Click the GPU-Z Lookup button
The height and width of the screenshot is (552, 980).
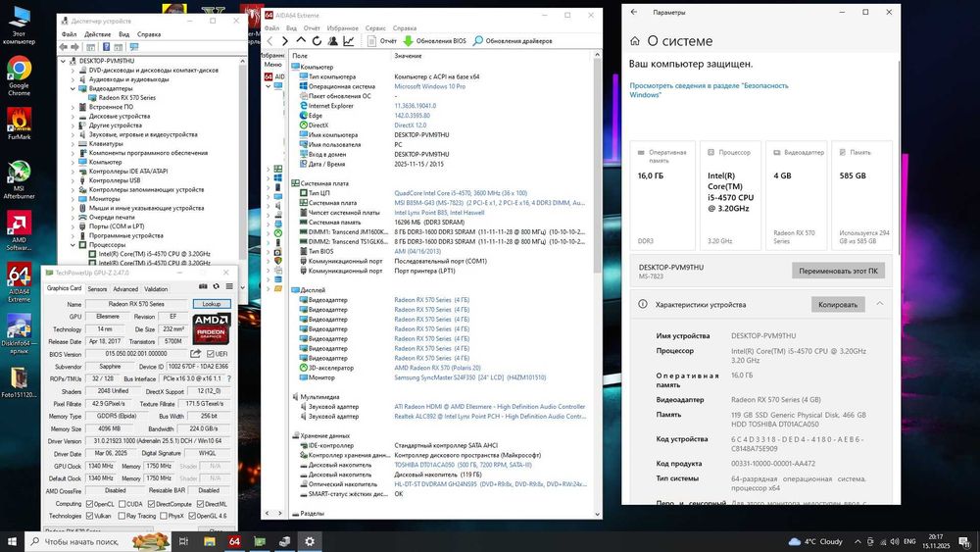[212, 304]
